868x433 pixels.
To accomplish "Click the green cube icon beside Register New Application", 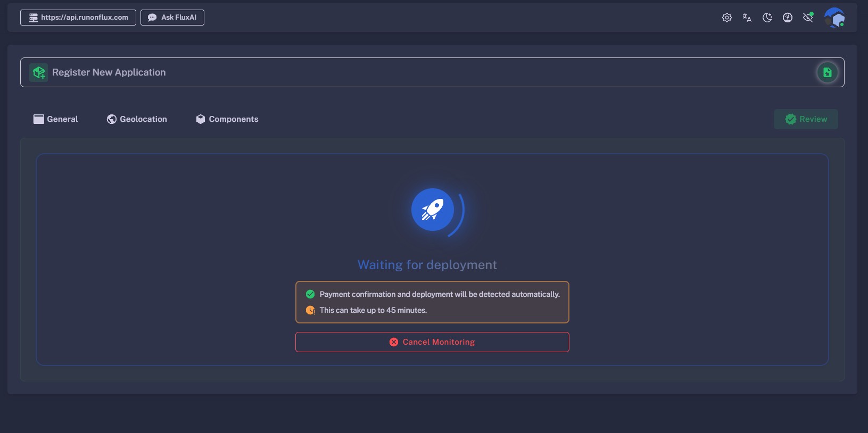I will (38, 72).
